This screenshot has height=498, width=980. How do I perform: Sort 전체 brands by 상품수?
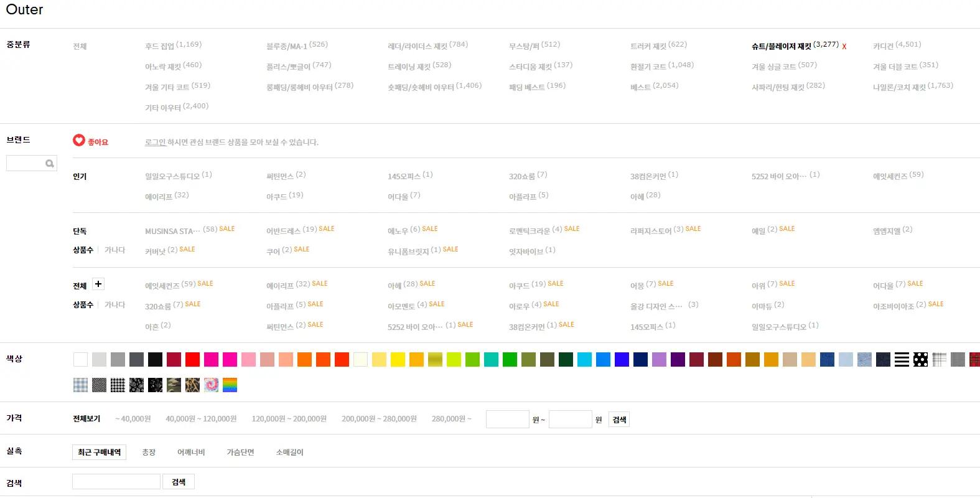(83, 305)
